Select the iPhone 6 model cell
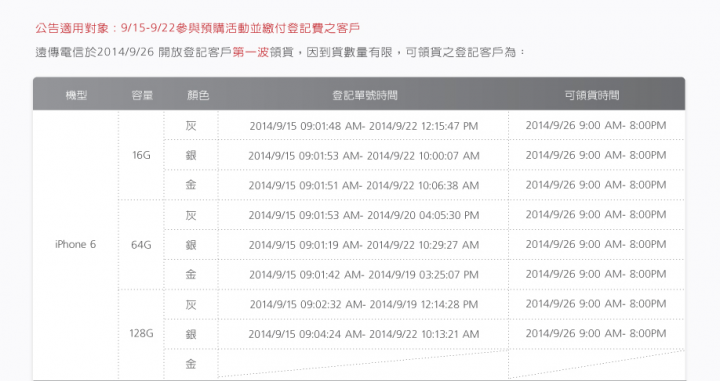This screenshot has height=381, width=720. click(x=76, y=244)
